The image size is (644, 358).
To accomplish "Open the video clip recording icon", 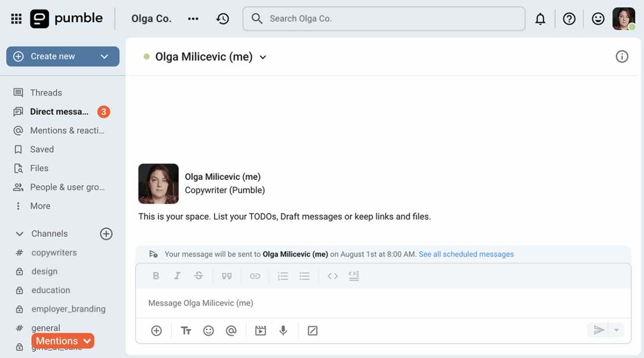I will click(261, 331).
